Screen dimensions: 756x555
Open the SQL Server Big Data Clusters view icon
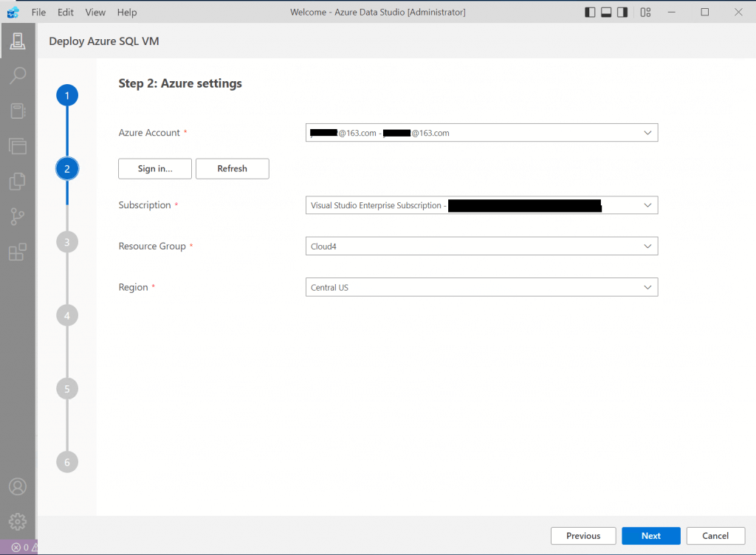pyautogui.click(x=18, y=146)
